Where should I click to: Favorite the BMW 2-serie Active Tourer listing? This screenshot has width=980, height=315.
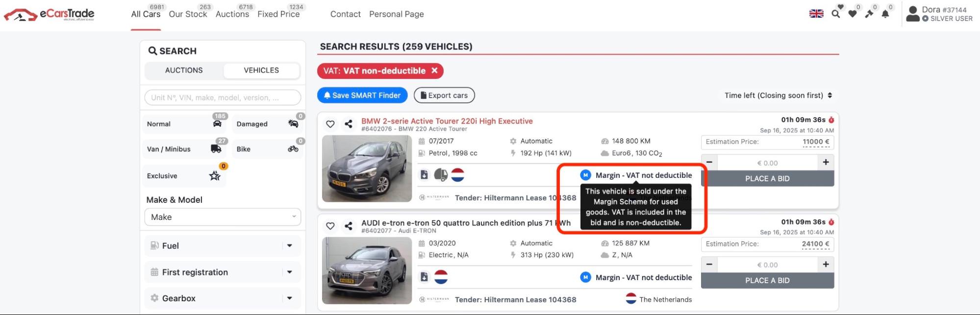click(x=330, y=124)
